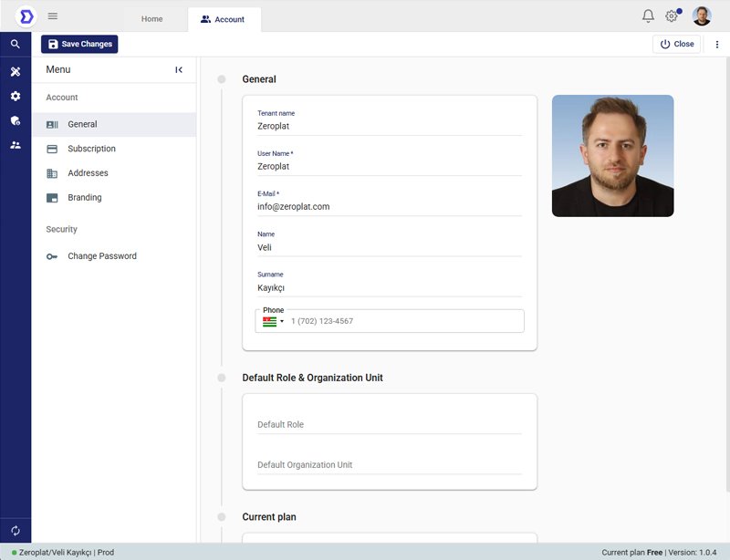The width and height of the screenshot is (730, 560).
Task: Select Subscription in the Account menu
Action: [x=91, y=149]
